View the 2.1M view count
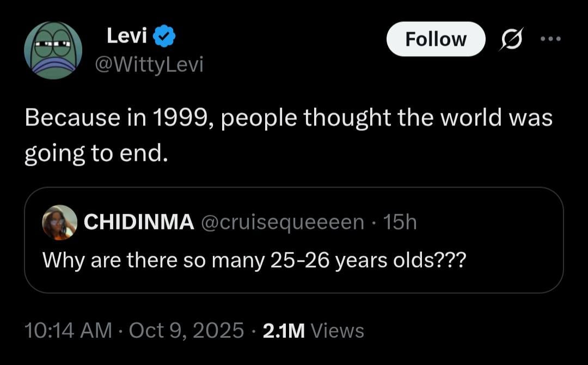The image size is (588, 365). tap(284, 330)
